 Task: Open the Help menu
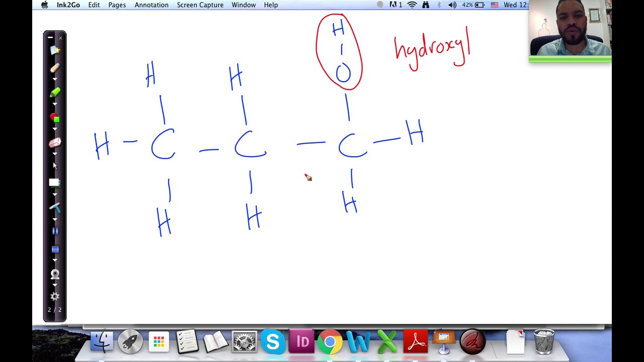point(271,5)
